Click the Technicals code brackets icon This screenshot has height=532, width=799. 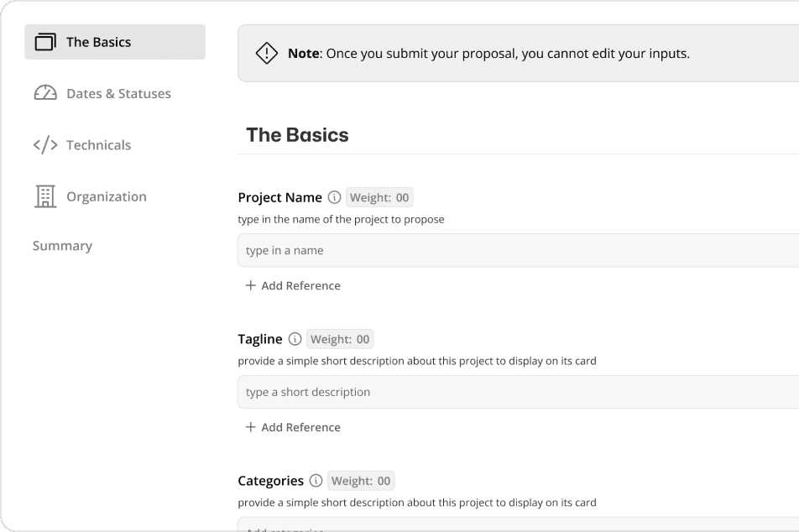[x=45, y=145]
